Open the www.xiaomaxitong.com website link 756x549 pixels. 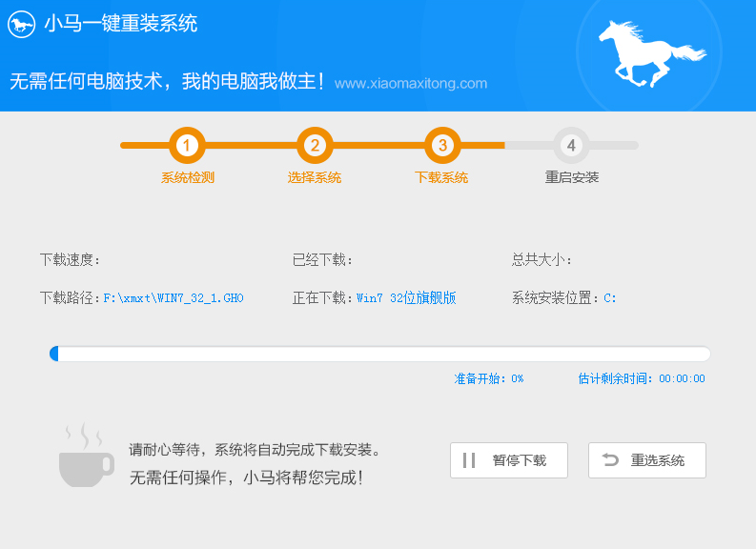pos(411,83)
